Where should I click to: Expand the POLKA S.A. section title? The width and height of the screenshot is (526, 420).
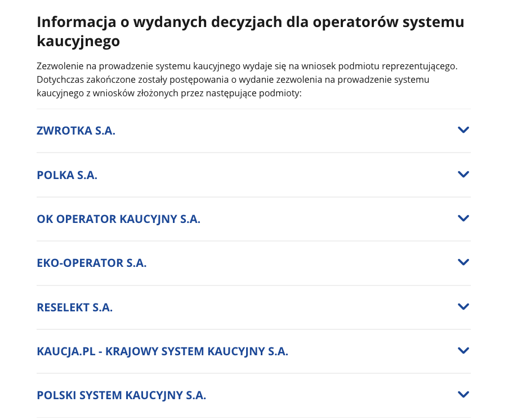[67, 175]
